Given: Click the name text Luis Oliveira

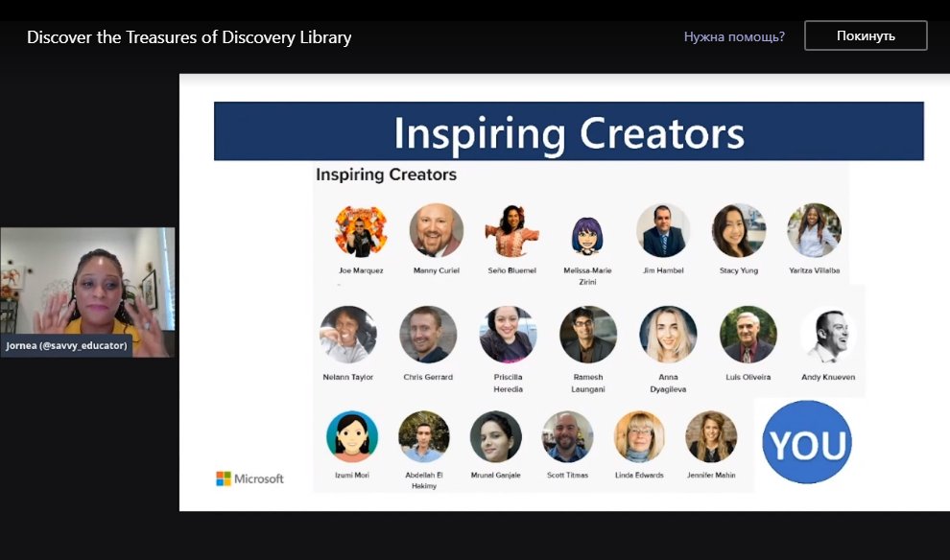Looking at the screenshot, I should click(748, 377).
